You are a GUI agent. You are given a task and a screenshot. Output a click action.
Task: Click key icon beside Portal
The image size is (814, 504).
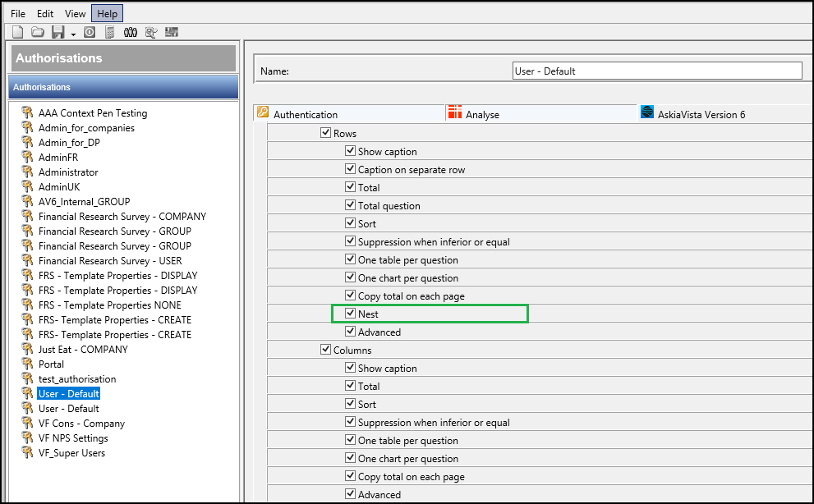[x=27, y=364]
